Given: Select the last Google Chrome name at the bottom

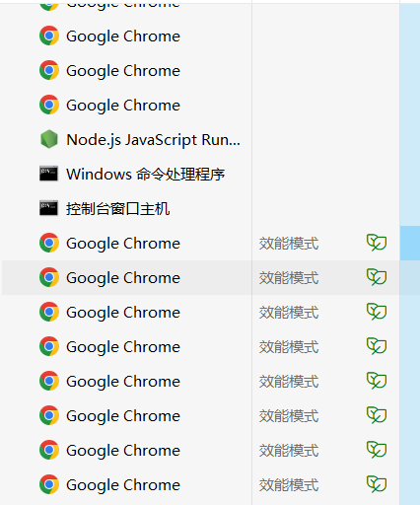Looking at the screenshot, I should click(x=123, y=485).
